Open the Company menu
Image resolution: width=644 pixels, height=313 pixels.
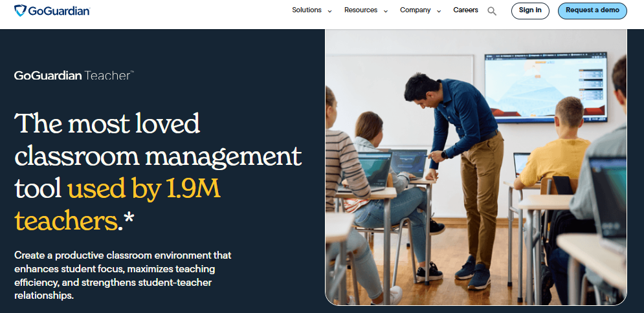tap(416, 10)
